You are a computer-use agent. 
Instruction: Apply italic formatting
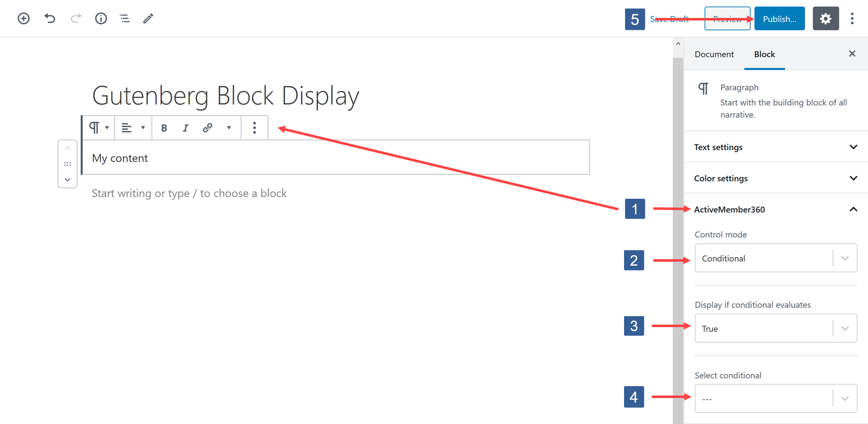[x=185, y=128]
